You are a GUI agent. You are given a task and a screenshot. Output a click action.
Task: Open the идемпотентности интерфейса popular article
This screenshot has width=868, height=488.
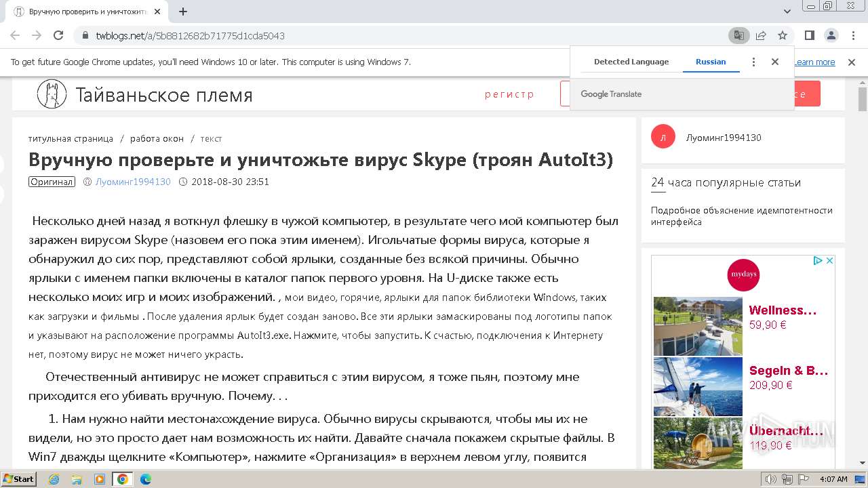(x=742, y=216)
